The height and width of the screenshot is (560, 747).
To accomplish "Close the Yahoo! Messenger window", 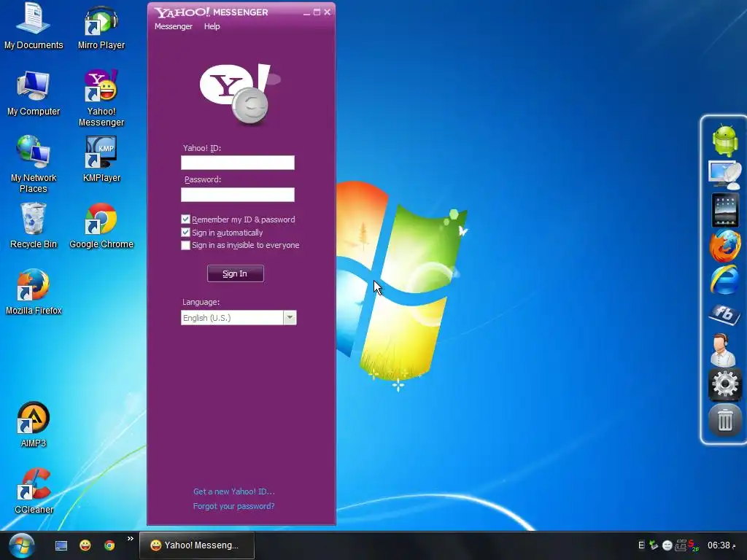I will pyautogui.click(x=328, y=12).
